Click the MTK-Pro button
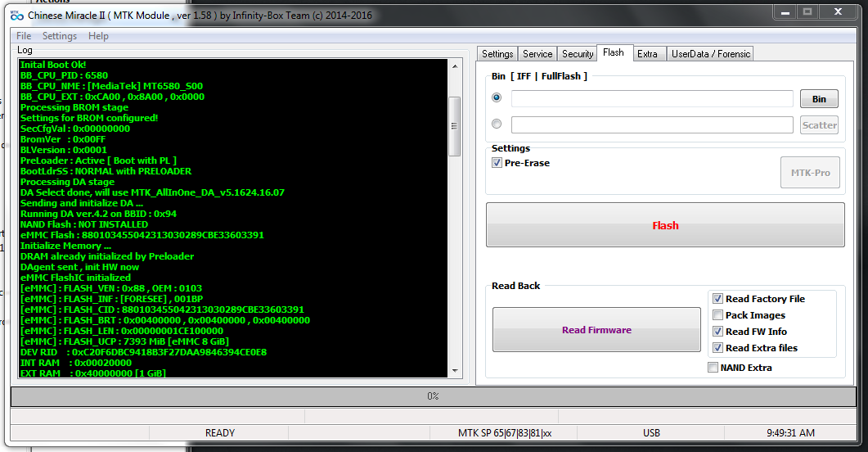 [810, 172]
